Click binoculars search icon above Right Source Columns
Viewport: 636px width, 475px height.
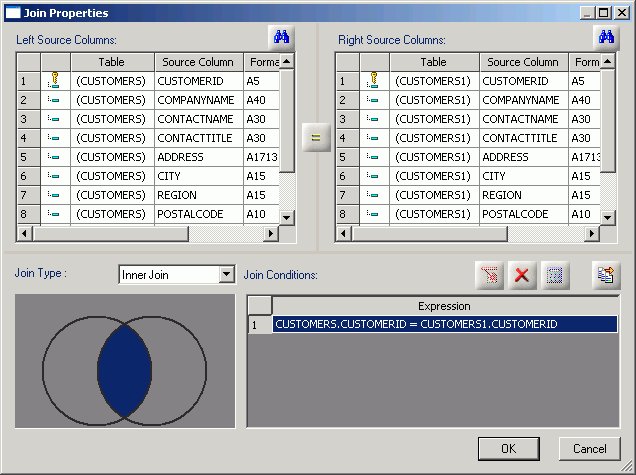tap(606, 38)
